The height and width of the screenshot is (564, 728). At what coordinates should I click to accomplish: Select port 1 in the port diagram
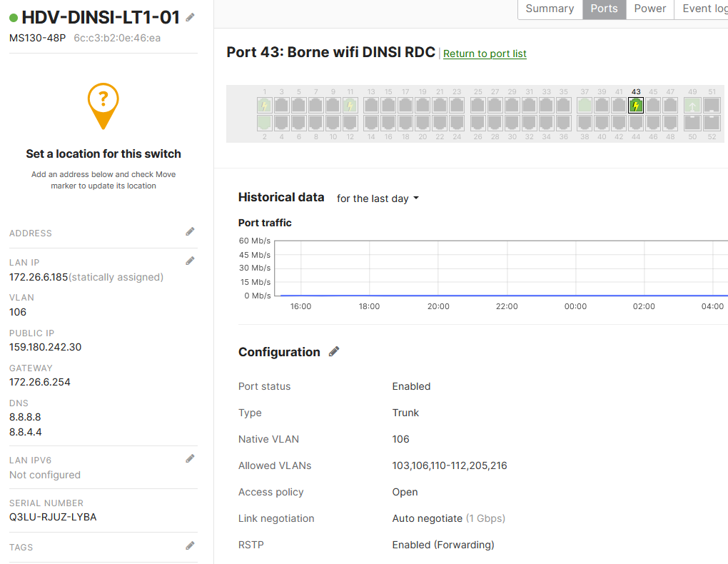(x=265, y=106)
